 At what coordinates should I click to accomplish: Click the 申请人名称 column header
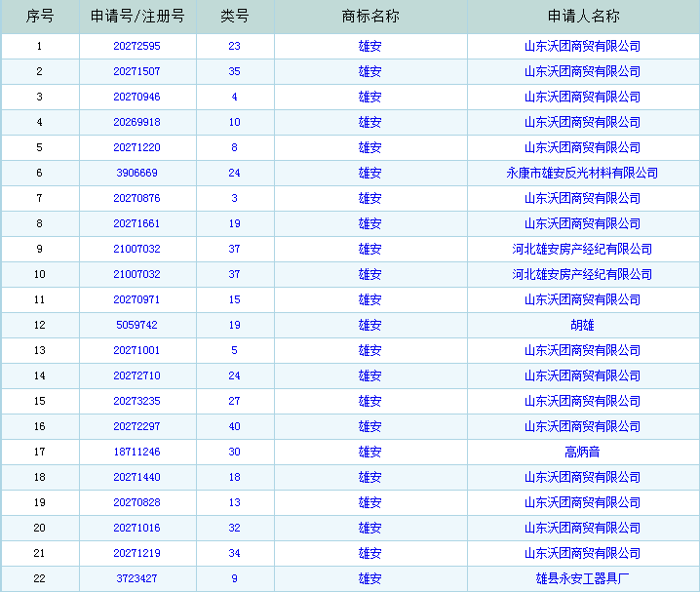(x=583, y=16)
